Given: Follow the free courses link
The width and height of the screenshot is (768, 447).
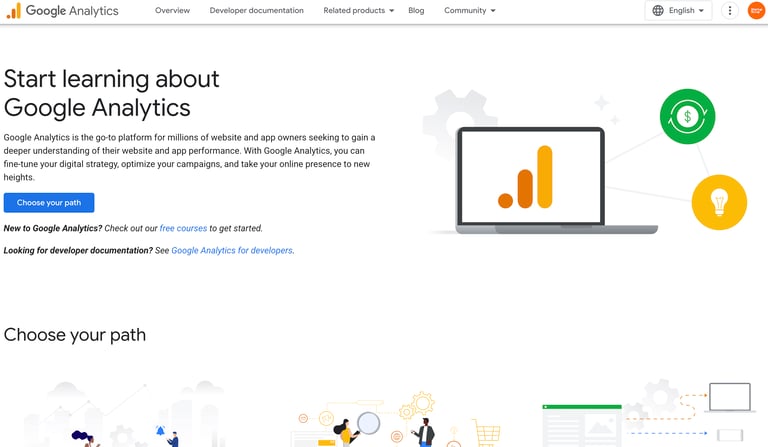Looking at the screenshot, I should tap(183, 228).
